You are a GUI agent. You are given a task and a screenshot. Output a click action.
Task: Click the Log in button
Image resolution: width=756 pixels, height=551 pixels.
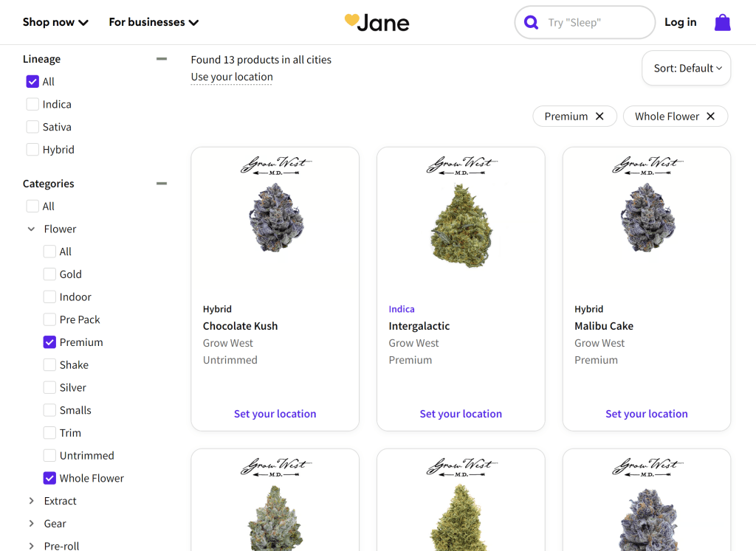tap(680, 22)
